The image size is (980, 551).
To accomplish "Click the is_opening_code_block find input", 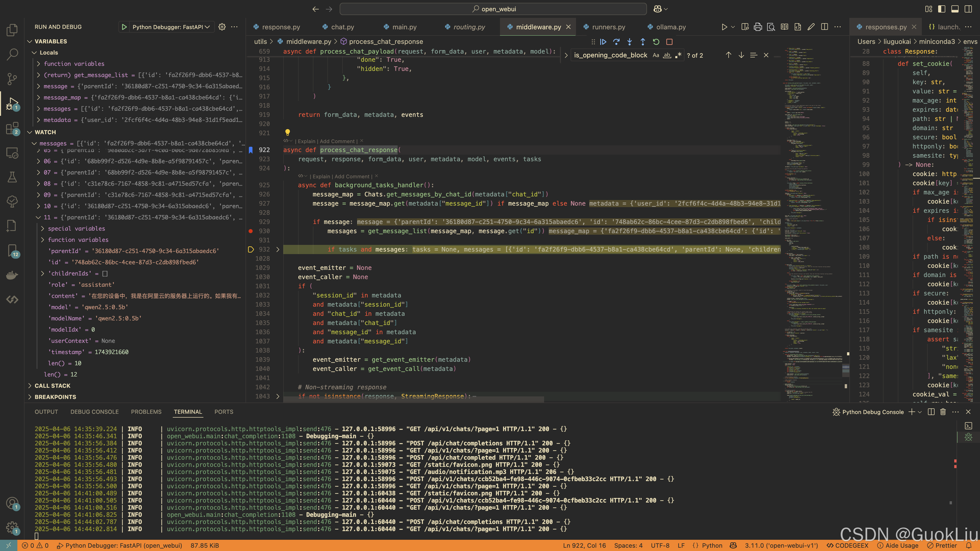I will click(x=610, y=56).
